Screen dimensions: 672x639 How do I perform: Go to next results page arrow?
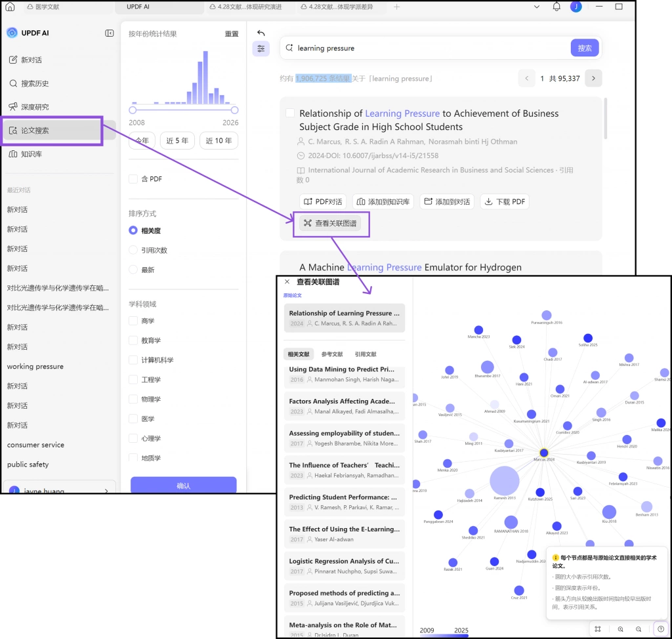coord(593,79)
